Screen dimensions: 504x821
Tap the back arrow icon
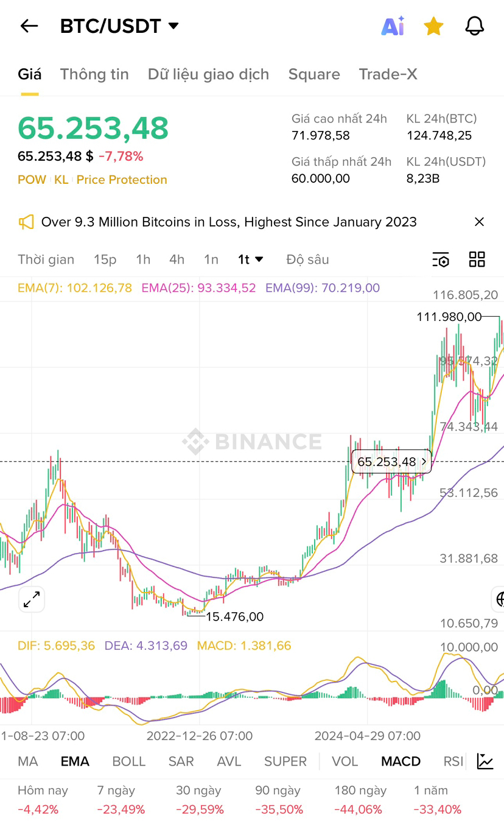29,26
